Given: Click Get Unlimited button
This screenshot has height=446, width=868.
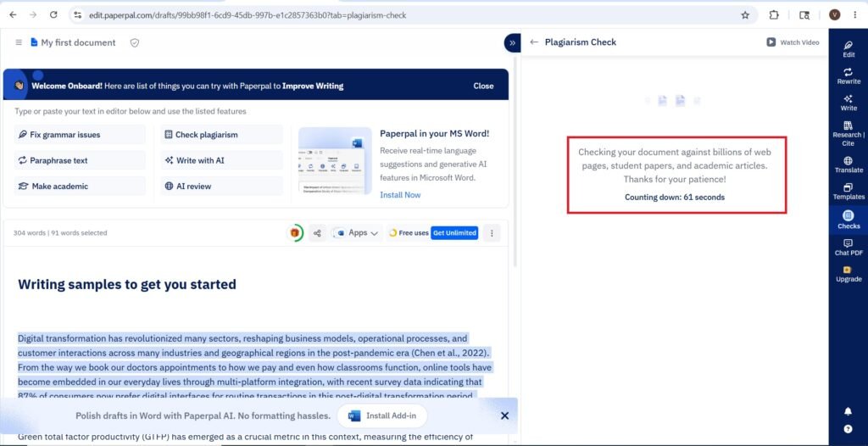Looking at the screenshot, I should [x=454, y=233].
